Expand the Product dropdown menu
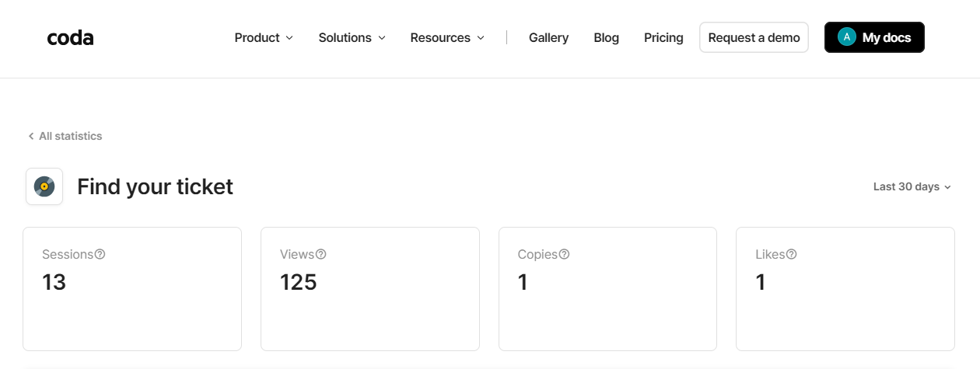The width and height of the screenshot is (980, 369). click(x=264, y=37)
